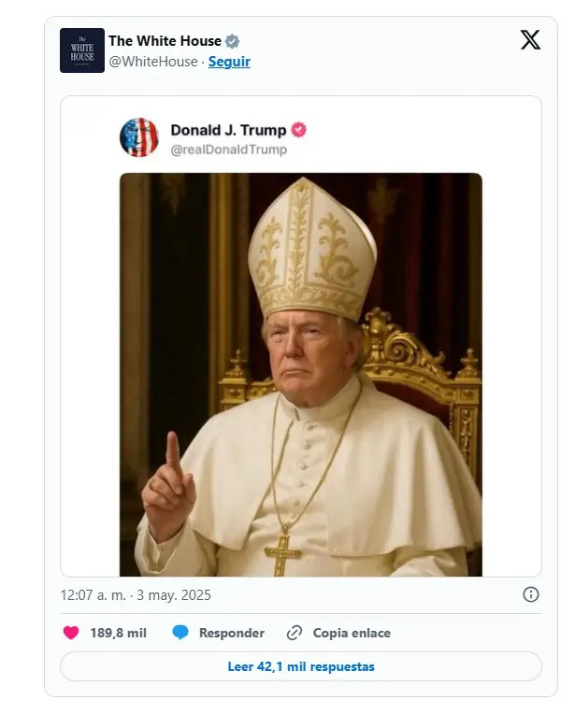Image resolution: width=575 pixels, height=728 pixels.
Task: Open Leer 42,1 mil respuestas
Action: pyautogui.click(x=301, y=666)
